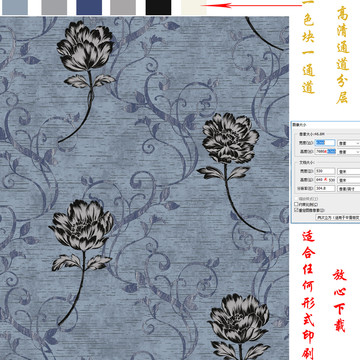Screen dimensions: 360x360
Task: Focus the document height input field
Action: pos(325,180)
